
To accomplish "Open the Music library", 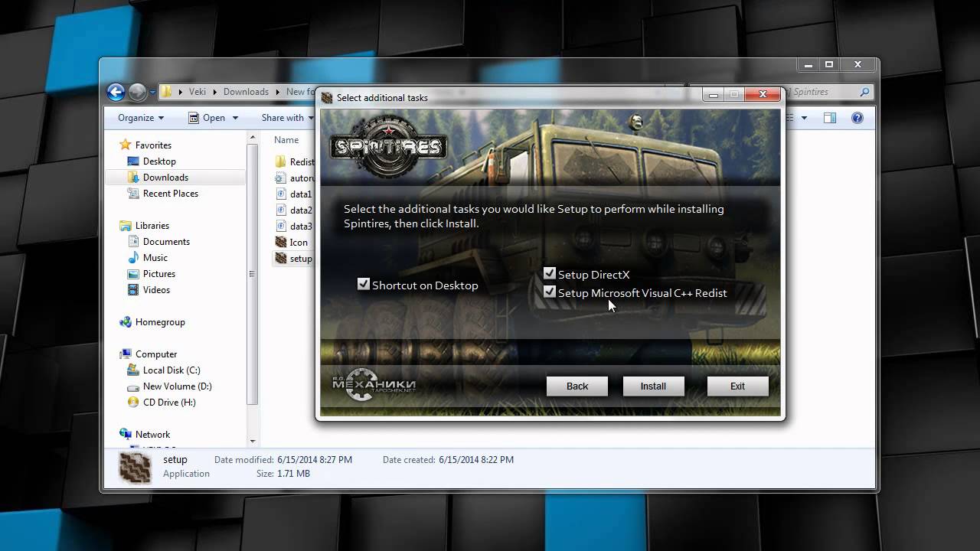I will (155, 258).
